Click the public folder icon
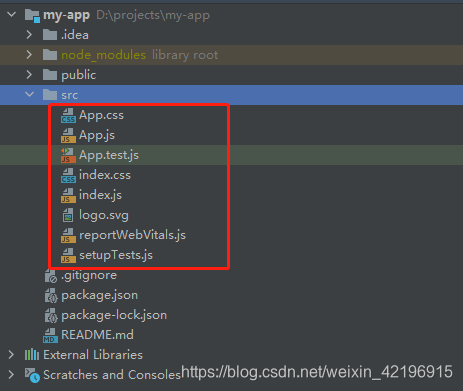The height and width of the screenshot is (391, 463). pyautogui.click(x=50, y=75)
